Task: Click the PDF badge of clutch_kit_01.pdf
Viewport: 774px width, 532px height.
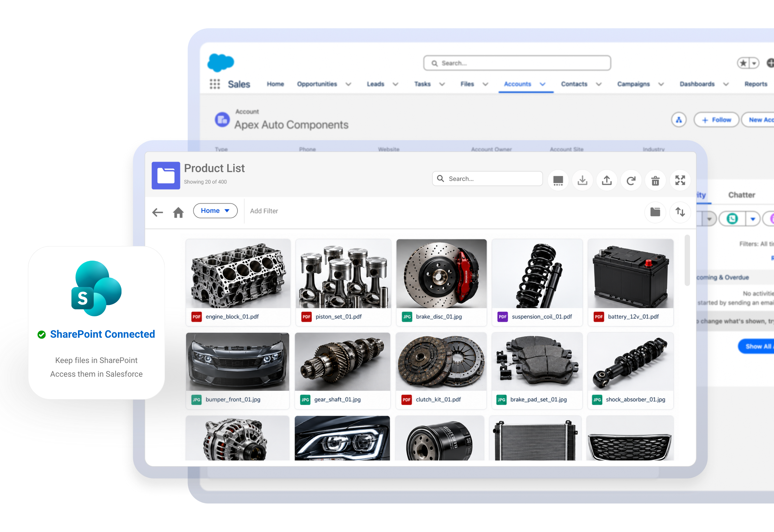Action: 407,400
